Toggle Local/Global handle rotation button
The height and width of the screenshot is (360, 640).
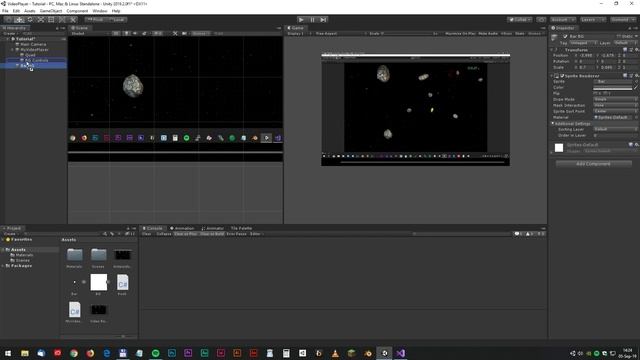tap(117, 20)
